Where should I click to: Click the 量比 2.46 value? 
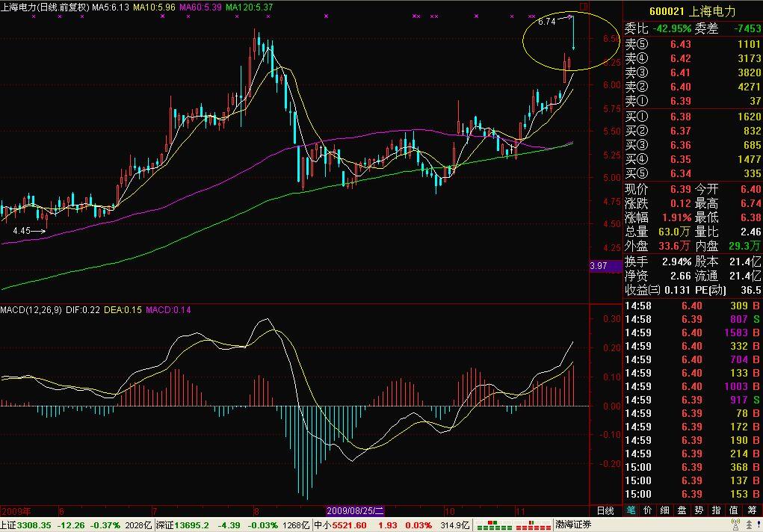coord(750,232)
